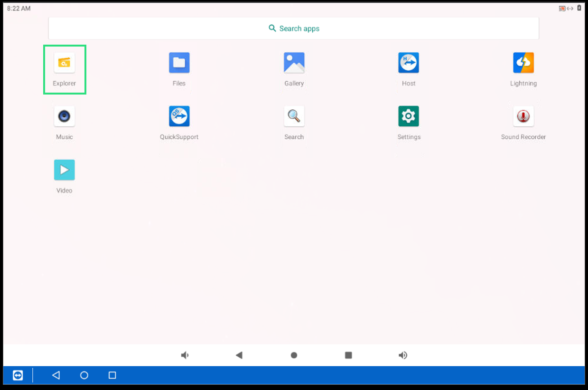This screenshot has width=588, height=390.
Task: Tap the filled recents square in white bar
Action: tap(348, 355)
